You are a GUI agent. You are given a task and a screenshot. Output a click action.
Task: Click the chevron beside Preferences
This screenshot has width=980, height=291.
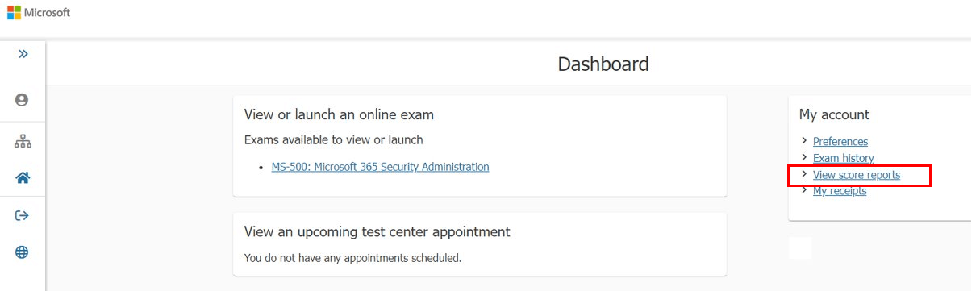804,141
